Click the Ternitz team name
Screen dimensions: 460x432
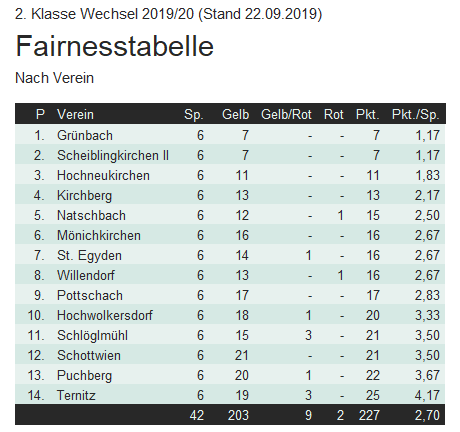pos(76,395)
